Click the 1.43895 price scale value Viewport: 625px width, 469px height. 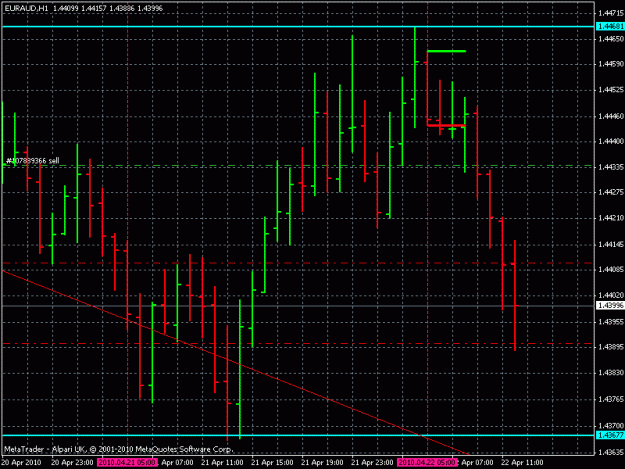(x=611, y=347)
